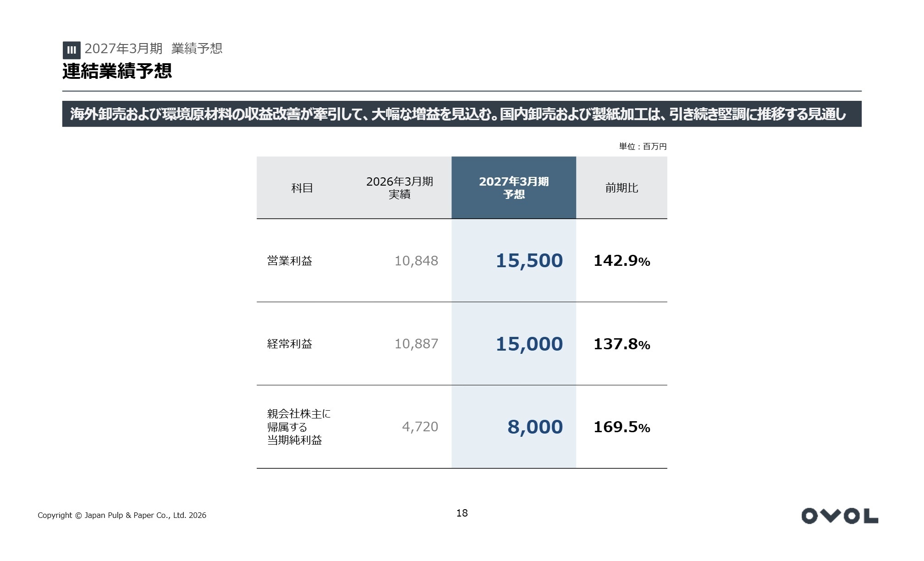Click the ratio 137.8%

pyautogui.click(x=622, y=344)
